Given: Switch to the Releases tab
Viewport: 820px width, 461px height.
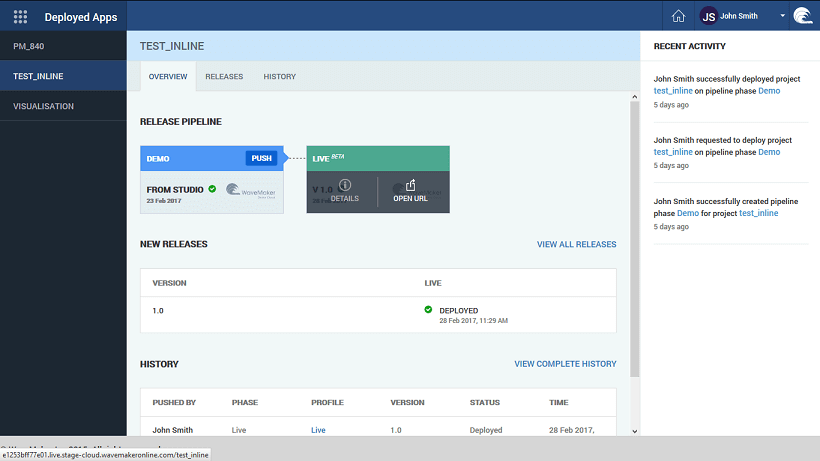Looking at the screenshot, I should [224, 76].
